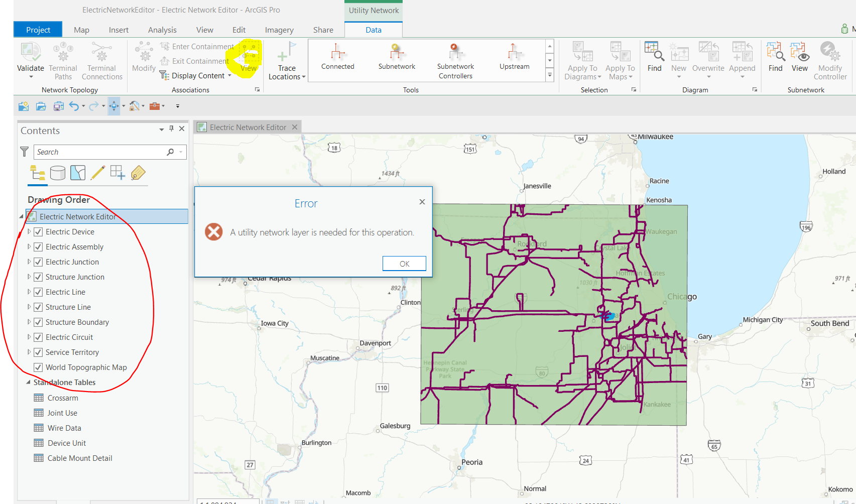The height and width of the screenshot is (504, 856).
Task: Toggle visibility of Service Territory layer
Action: pyautogui.click(x=38, y=352)
